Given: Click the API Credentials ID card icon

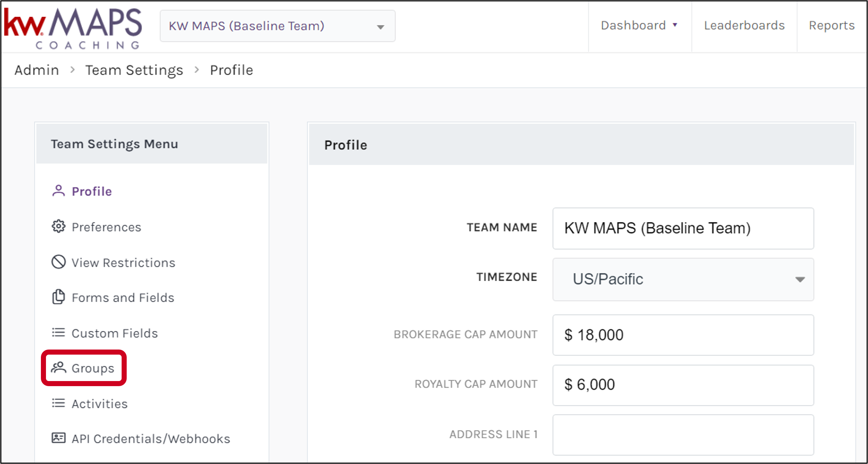Looking at the screenshot, I should pyautogui.click(x=58, y=438).
